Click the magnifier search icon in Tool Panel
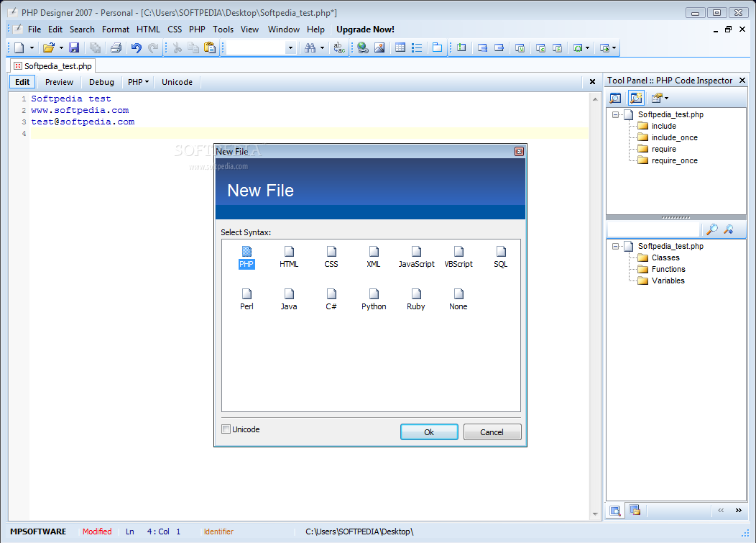This screenshot has height=543, width=756. click(x=712, y=229)
